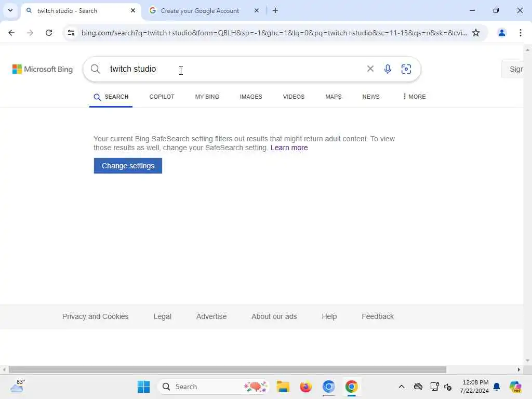Viewport: 532px width, 399px height.
Task: Open Chrome's three-dot menu
Action: tap(521, 33)
